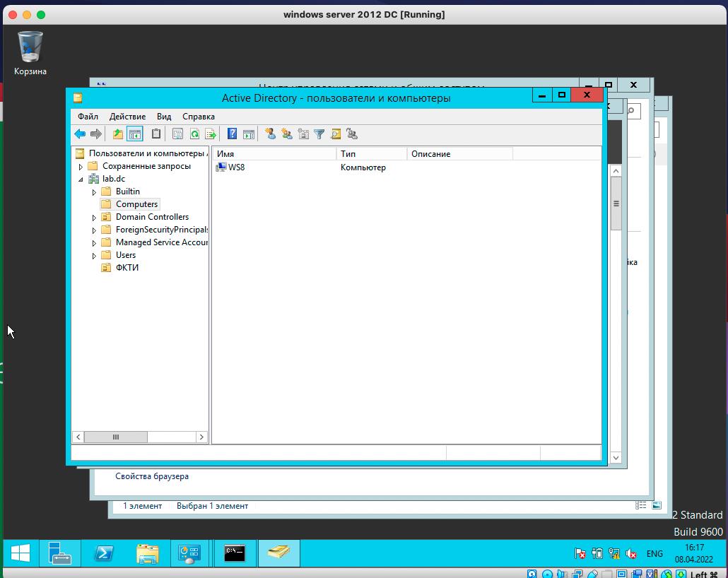The height and width of the screenshot is (578, 728).
Task: Click muted speaker tray icon
Action: click(631, 553)
